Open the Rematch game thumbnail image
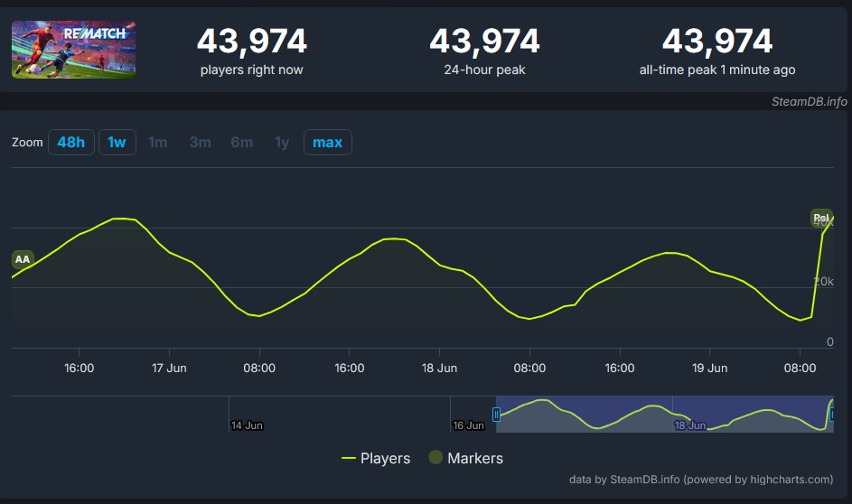 (73, 50)
